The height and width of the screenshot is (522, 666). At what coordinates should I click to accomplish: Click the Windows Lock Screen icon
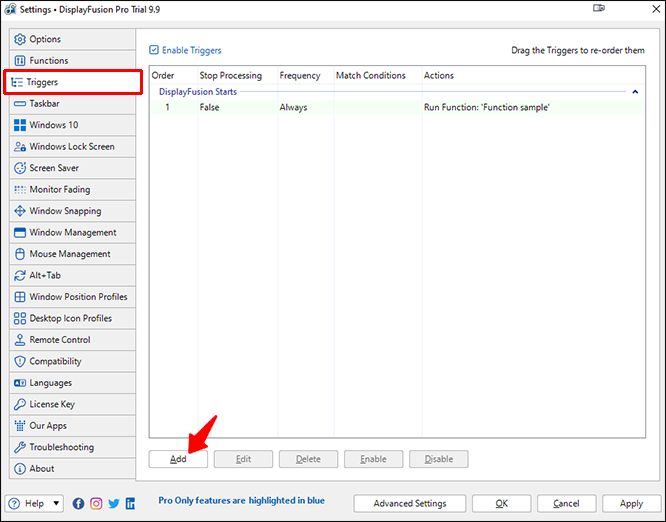[20, 147]
